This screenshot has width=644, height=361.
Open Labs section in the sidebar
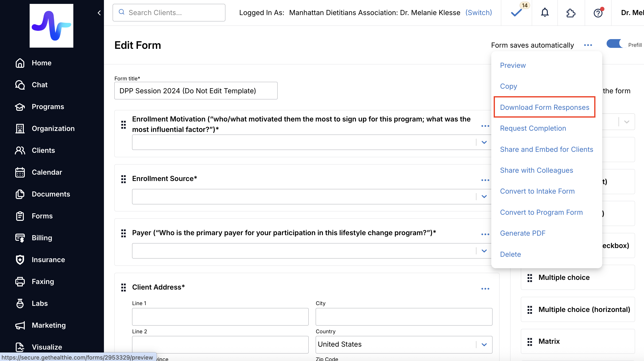coord(40,303)
